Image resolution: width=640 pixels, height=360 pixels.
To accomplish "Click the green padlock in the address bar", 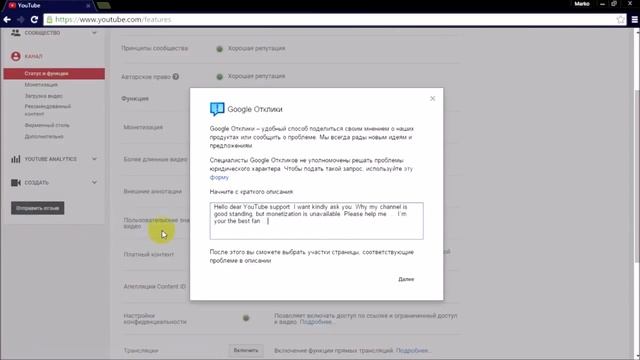I will tap(49, 20).
